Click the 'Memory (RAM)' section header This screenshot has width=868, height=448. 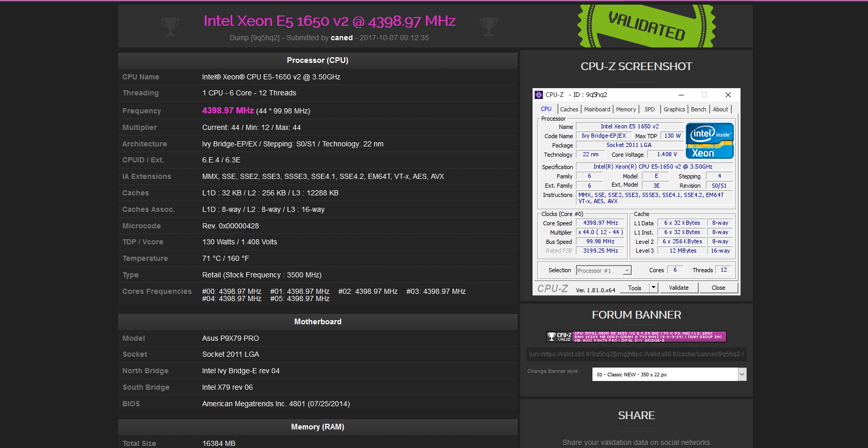[x=317, y=427]
